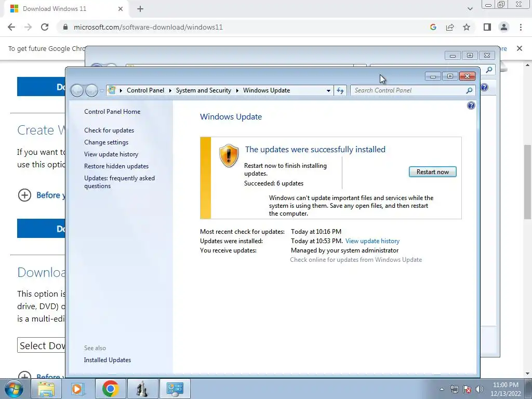Click the Control Panel forward button
The image size is (532, 399).
(x=91, y=90)
